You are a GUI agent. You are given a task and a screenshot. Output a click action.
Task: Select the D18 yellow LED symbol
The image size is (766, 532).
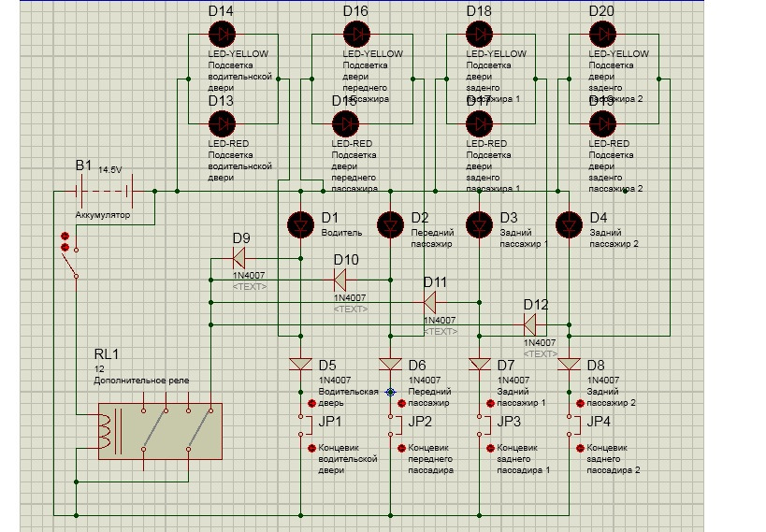(x=479, y=35)
